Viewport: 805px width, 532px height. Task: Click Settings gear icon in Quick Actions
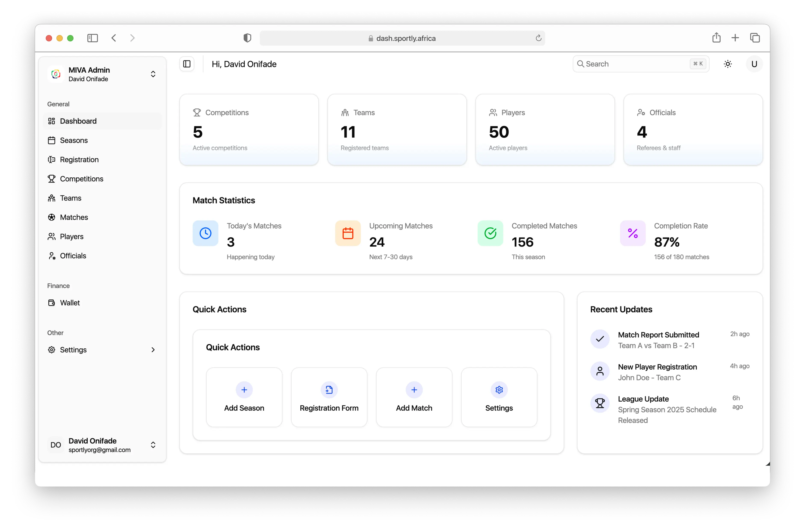click(x=499, y=389)
